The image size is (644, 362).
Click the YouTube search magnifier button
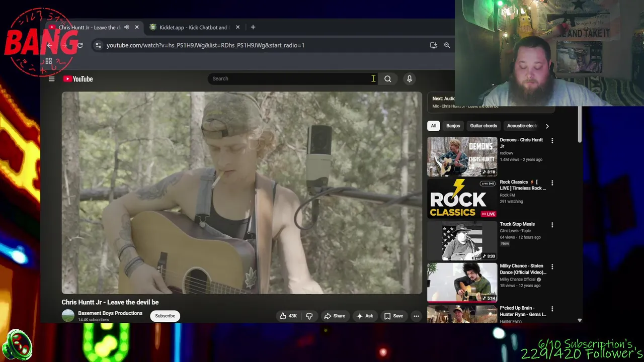point(387,78)
